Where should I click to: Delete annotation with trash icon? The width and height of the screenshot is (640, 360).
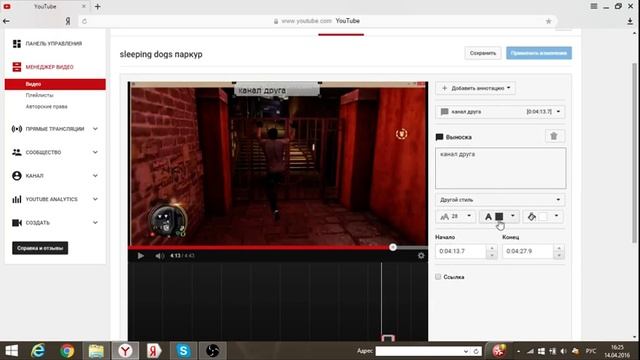[554, 136]
